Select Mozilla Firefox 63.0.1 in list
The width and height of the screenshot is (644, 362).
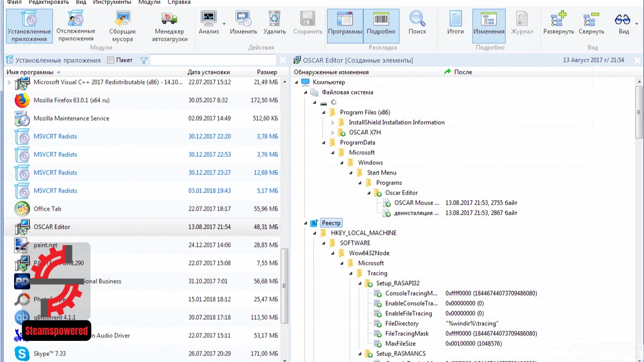pyautogui.click(x=142, y=100)
